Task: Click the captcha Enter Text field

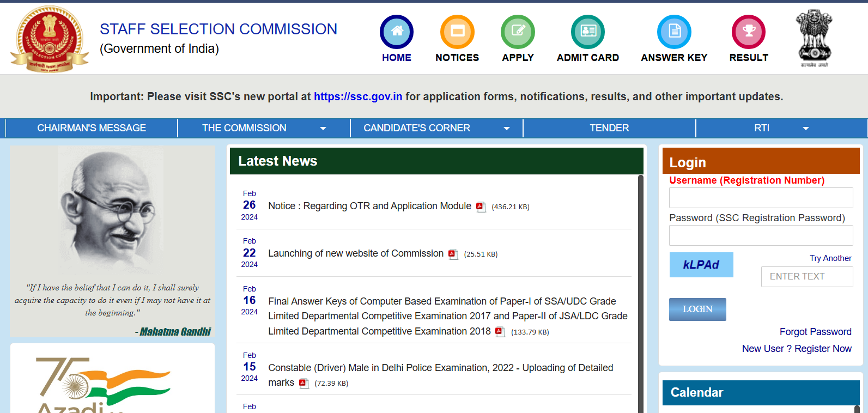Action: click(806, 277)
